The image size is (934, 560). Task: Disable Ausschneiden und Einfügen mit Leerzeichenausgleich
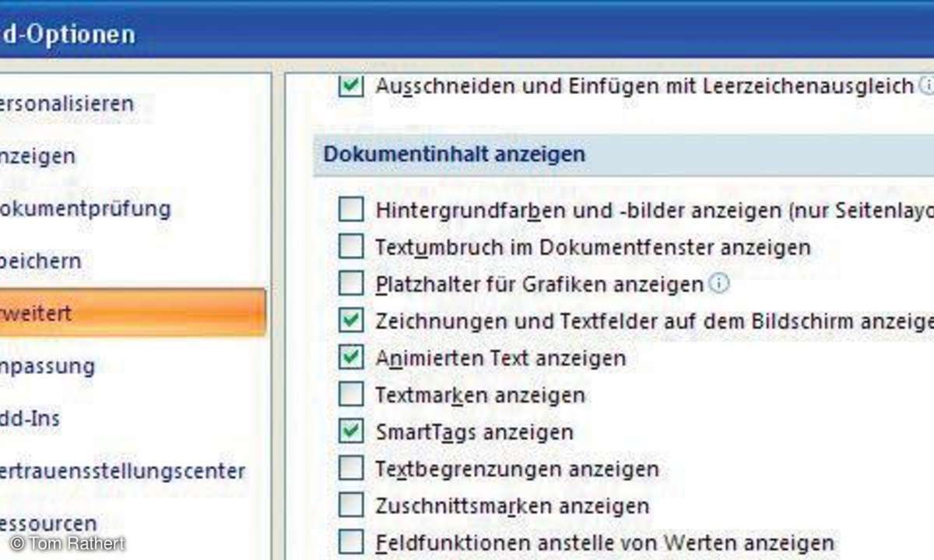click(351, 86)
